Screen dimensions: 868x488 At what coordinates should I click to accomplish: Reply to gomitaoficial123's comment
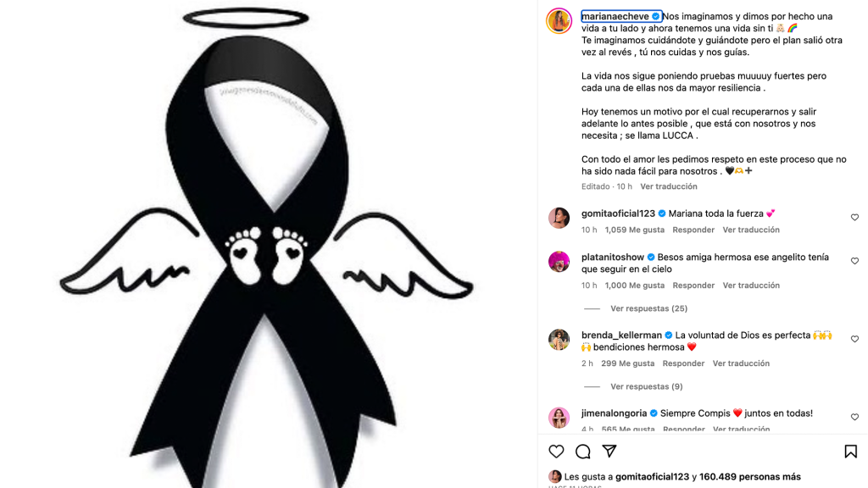tap(693, 230)
